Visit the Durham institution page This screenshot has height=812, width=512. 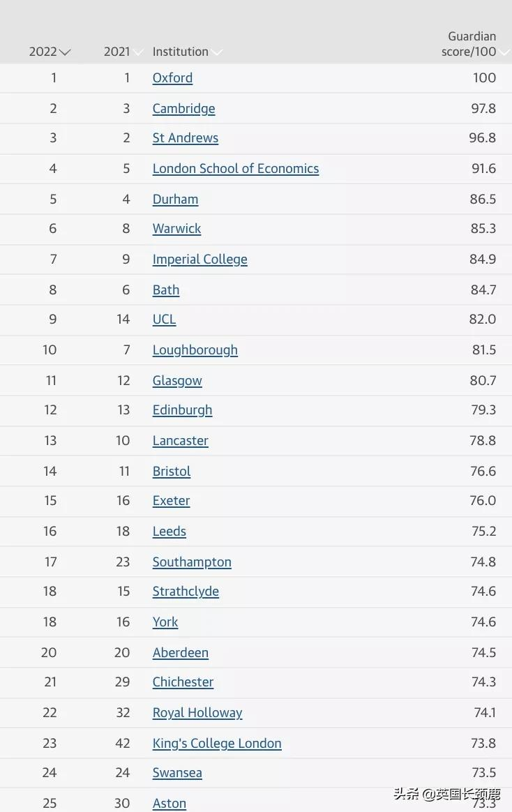175,199
